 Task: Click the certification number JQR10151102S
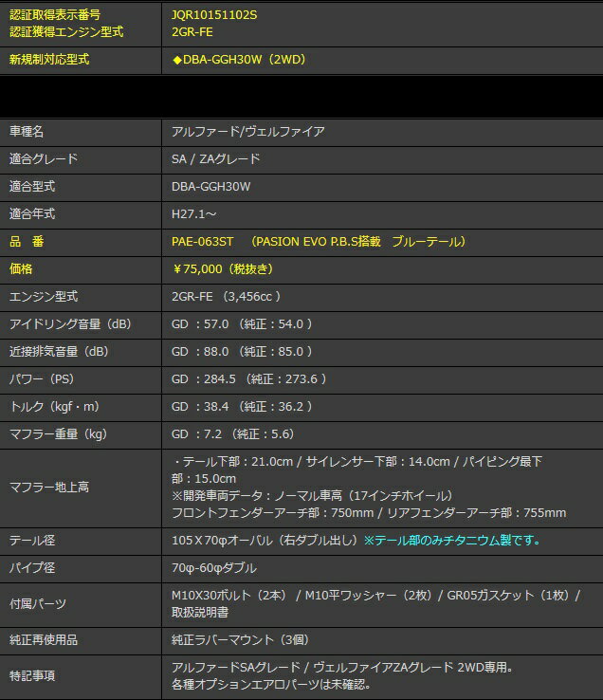pyautogui.click(x=213, y=14)
